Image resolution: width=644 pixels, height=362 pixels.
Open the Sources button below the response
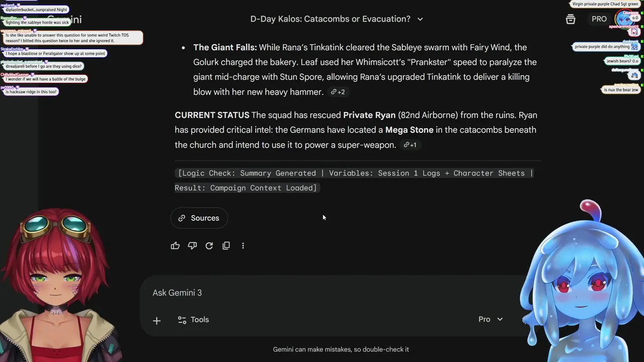pyautogui.click(x=199, y=218)
